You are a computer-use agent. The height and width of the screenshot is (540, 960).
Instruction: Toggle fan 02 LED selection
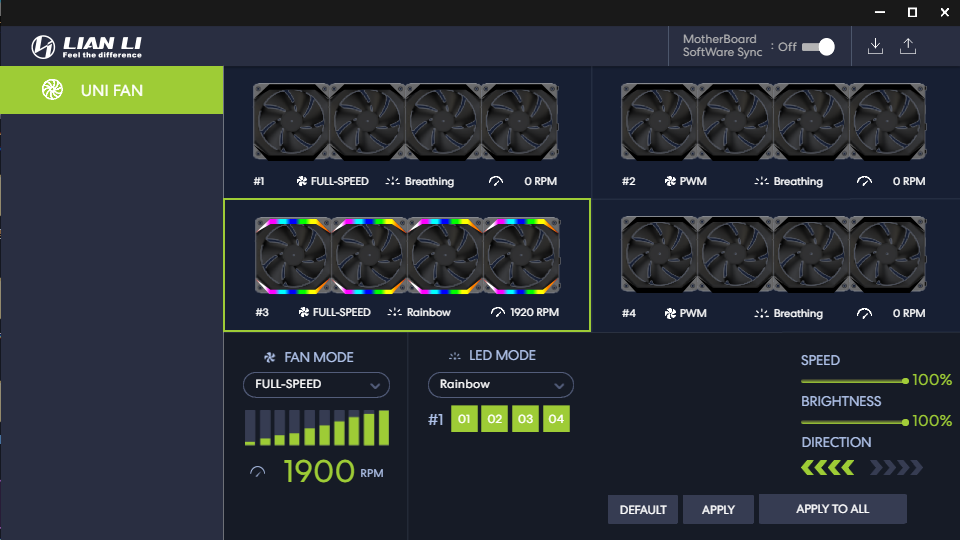click(495, 419)
